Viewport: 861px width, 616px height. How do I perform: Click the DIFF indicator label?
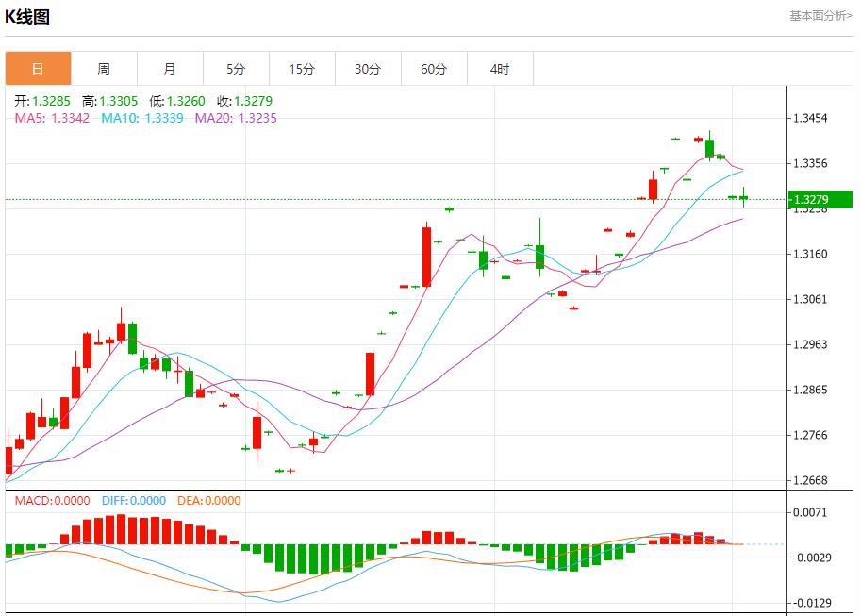pos(132,501)
